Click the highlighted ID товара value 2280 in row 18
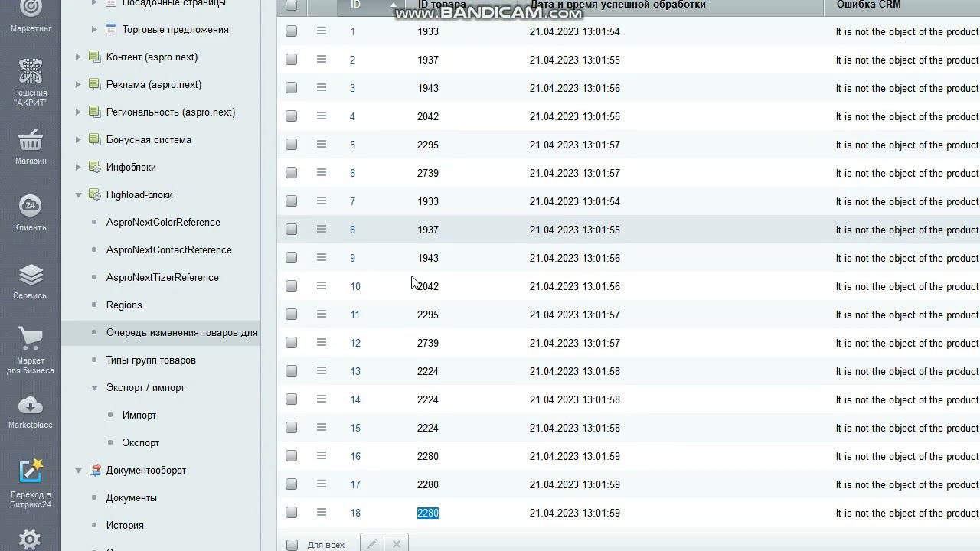The width and height of the screenshot is (980, 551). point(428,513)
